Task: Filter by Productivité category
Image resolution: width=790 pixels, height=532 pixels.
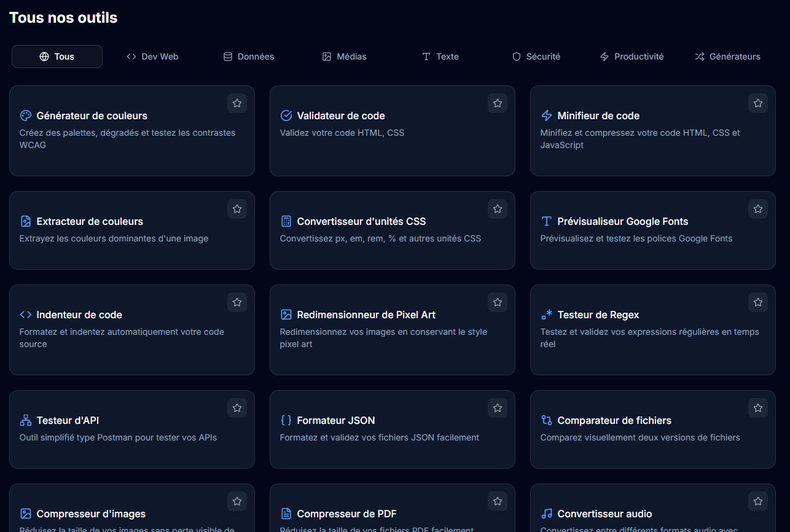Action: [x=632, y=57]
